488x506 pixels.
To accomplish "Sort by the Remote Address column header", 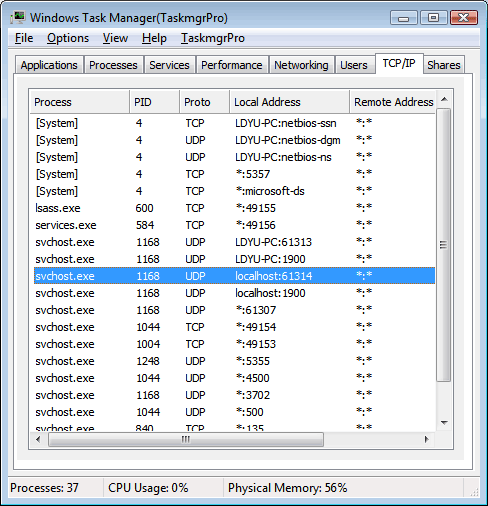I will [x=393, y=102].
